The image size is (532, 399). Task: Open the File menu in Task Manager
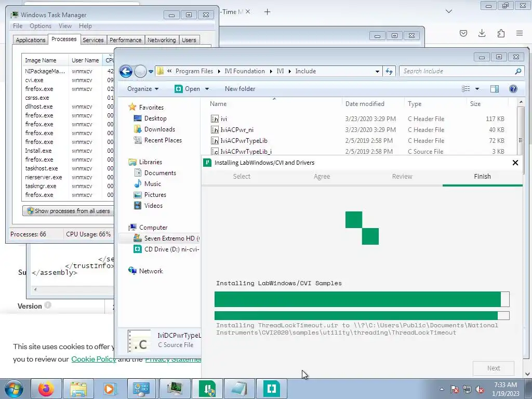click(18, 26)
